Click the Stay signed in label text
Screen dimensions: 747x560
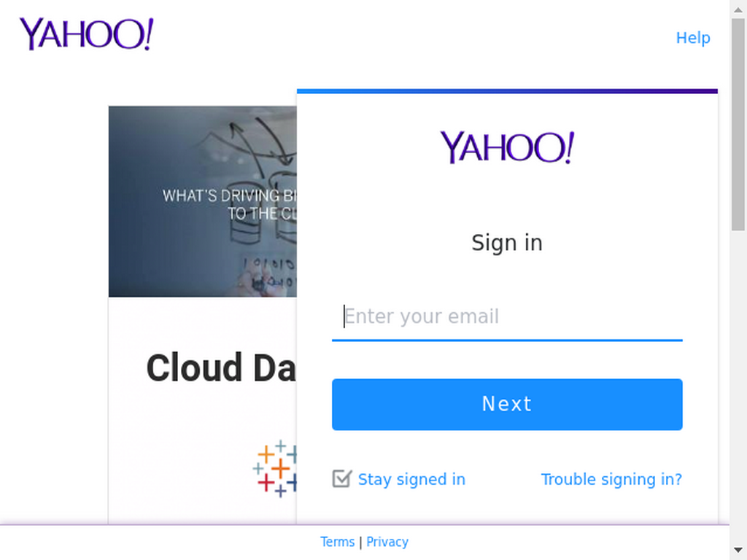pos(411,479)
